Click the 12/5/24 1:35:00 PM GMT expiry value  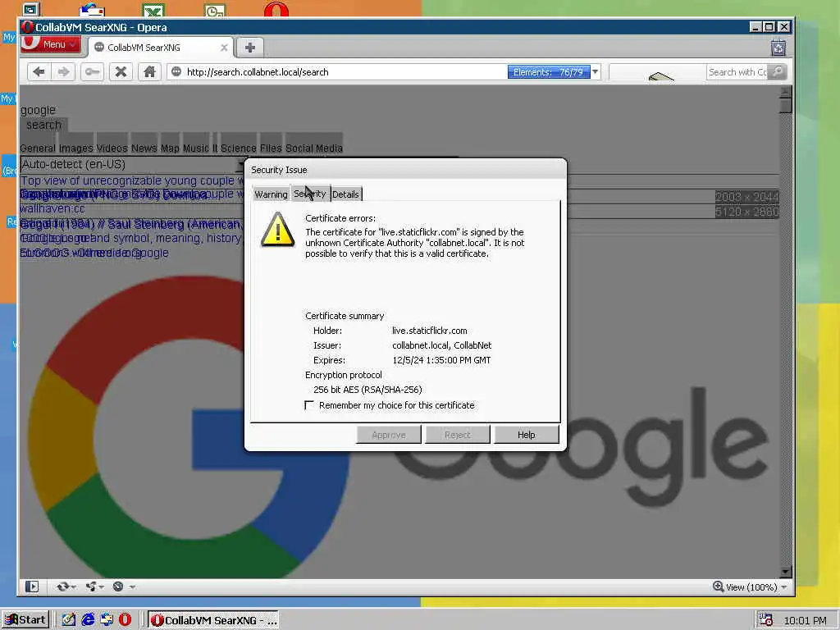[x=441, y=360]
